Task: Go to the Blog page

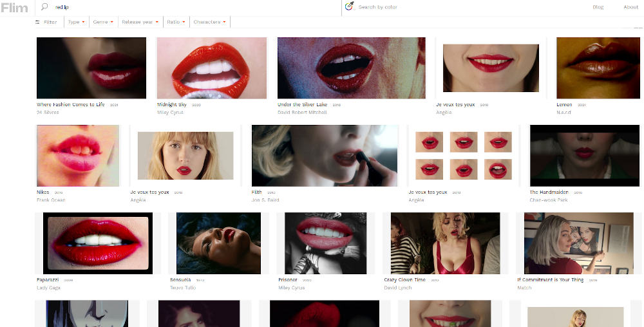Action: pyautogui.click(x=598, y=7)
